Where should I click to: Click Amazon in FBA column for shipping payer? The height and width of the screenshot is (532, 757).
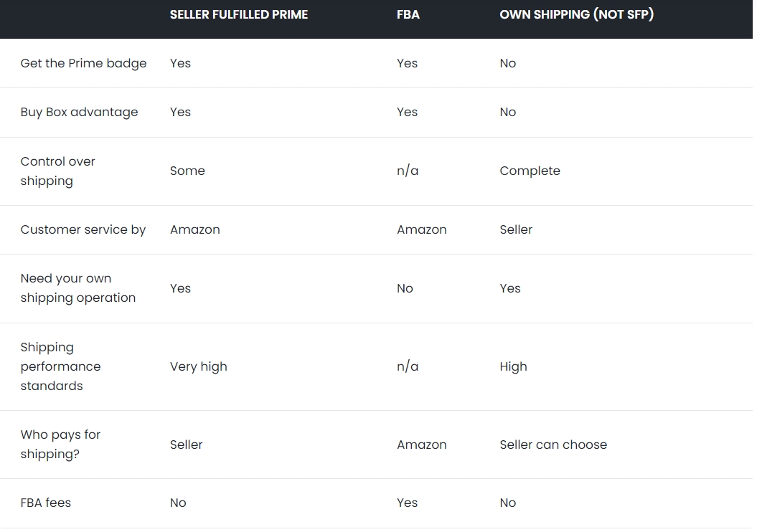pyautogui.click(x=422, y=445)
